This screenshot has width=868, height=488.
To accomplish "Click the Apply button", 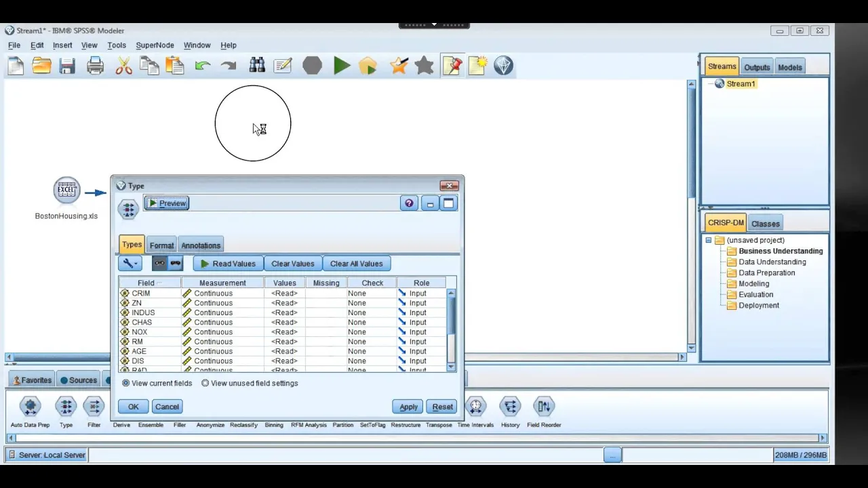I will [408, 407].
